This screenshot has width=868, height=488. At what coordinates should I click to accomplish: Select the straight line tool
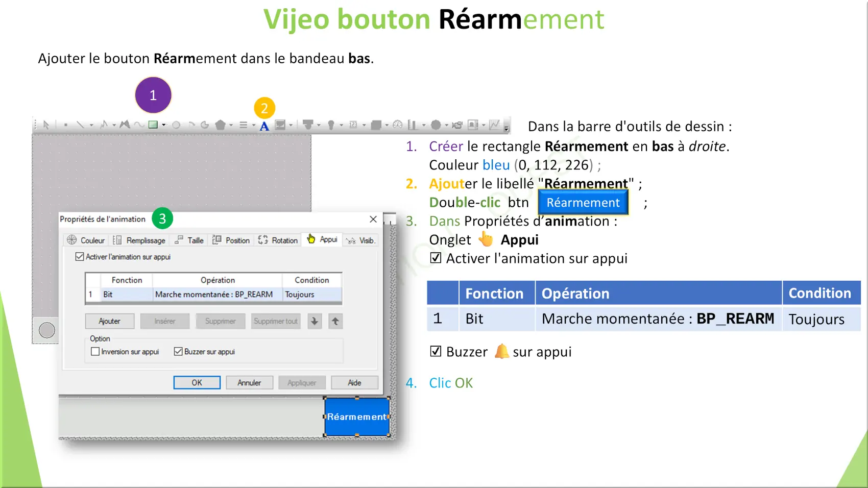point(80,125)
